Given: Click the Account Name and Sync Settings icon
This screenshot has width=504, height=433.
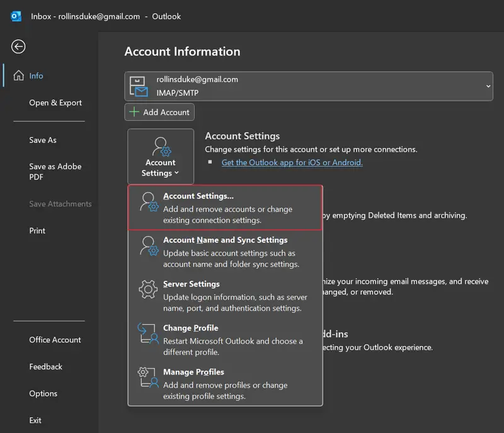Looking at the screenshot, I should point(148,246).
